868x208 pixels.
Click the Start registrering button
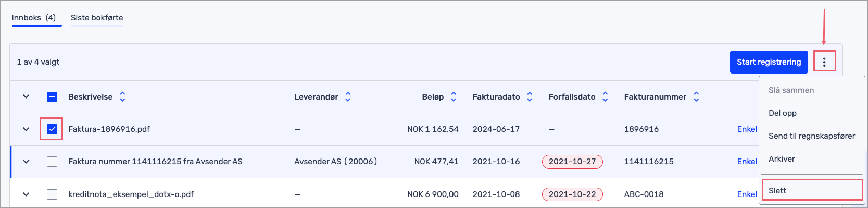tap(769, 62)
